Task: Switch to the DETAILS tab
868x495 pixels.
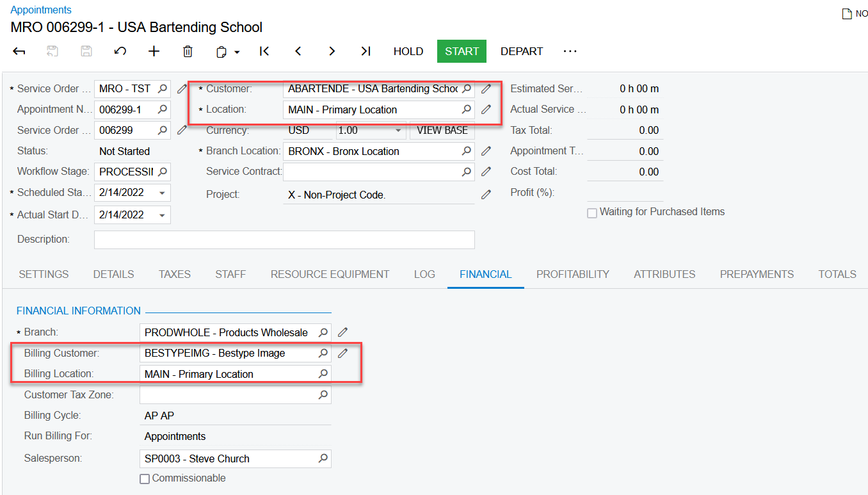Action: point(113,274)
